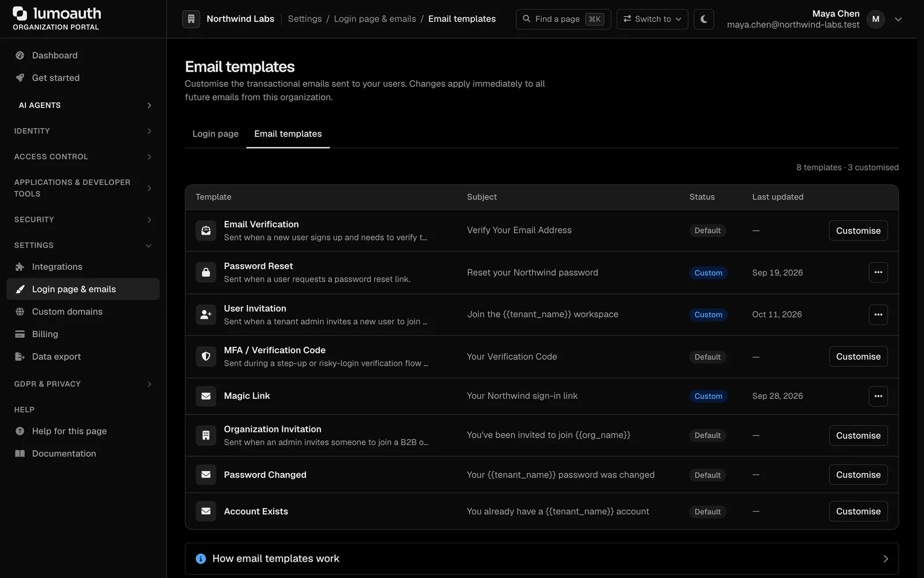Screen dimensions: 924x578
Task: Open more options for User Invitation
Action: tap(878, 314)
